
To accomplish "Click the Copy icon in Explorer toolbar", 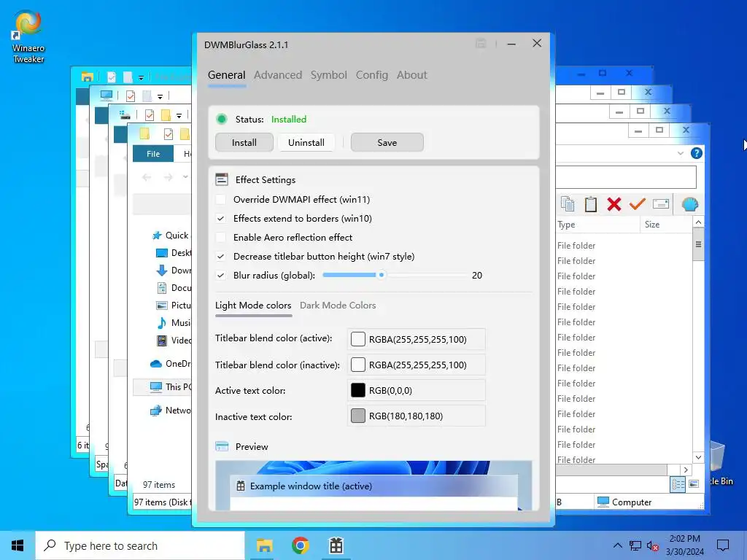I will [568, 204].
